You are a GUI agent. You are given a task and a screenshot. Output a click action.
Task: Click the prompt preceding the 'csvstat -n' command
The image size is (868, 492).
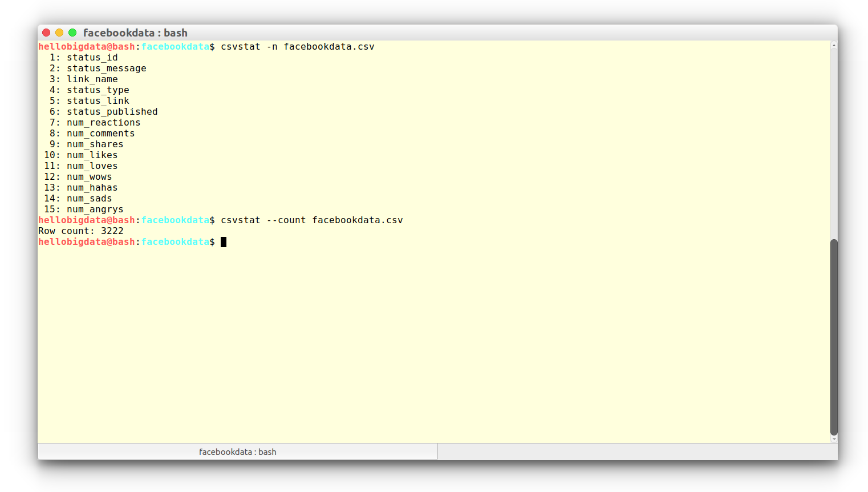pyautogui.click(x=127, y=47)
